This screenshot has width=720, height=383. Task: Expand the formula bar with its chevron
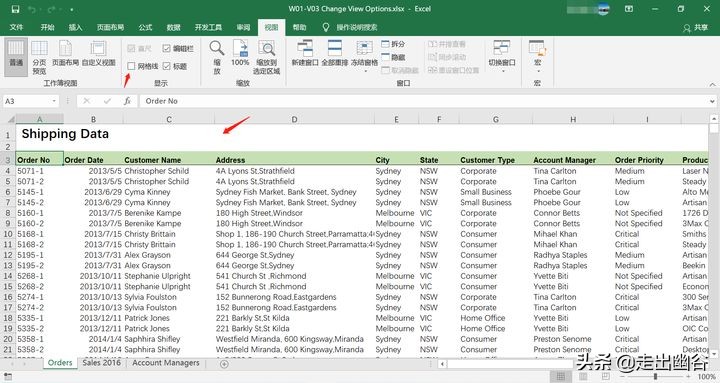712,101
